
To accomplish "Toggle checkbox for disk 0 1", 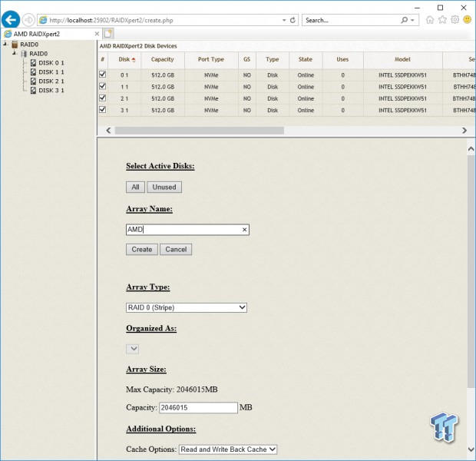I will click(103, 75).
